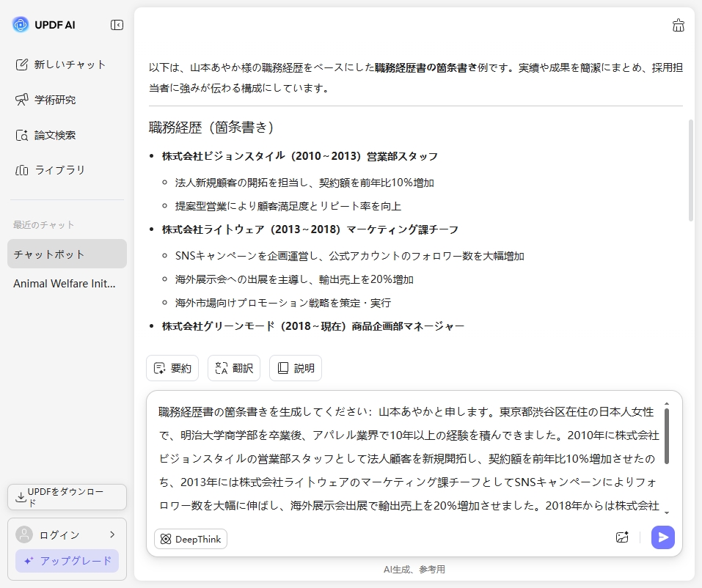
Task: Expand the ログイン chevron
Action: click(x=114, y=534)
